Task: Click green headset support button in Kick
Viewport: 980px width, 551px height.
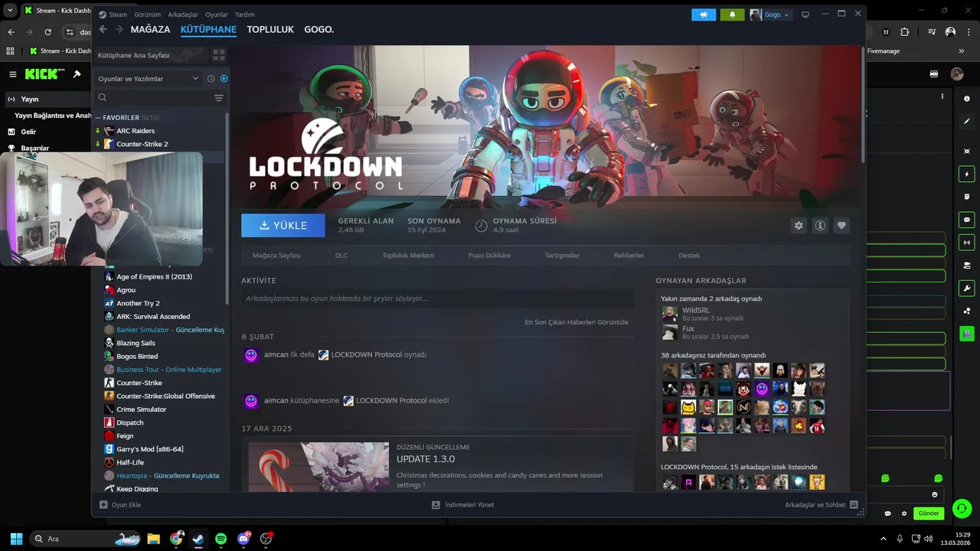Action: pos(962,508)
